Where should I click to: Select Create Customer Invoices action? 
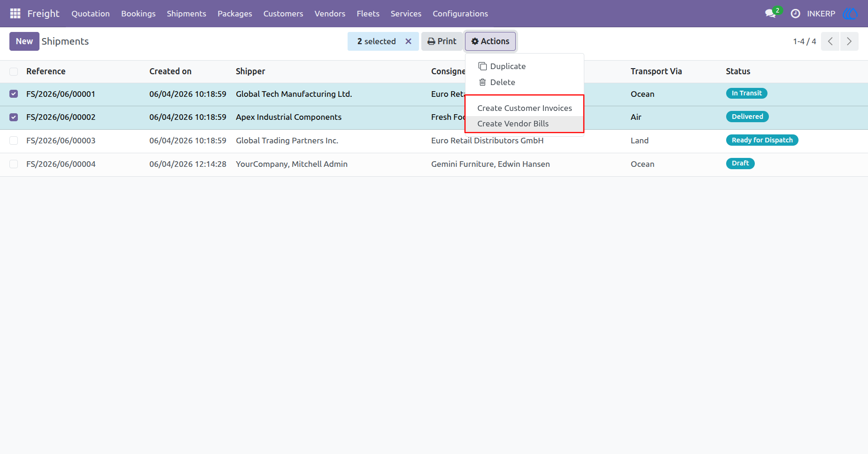[x=525, y=108]
